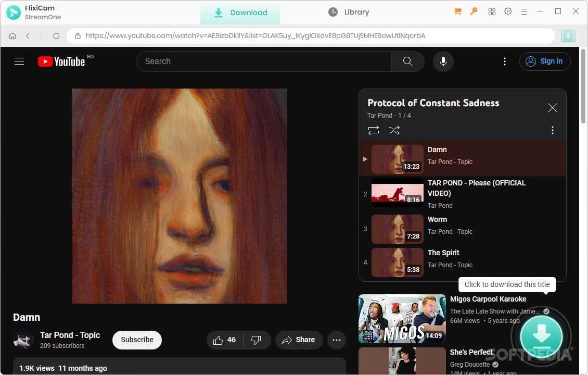The width and height of the screenshot is (588, 375).
Task: Reload the page with the refresh icon
Action: pyautogui.click(x=56, y=35)
